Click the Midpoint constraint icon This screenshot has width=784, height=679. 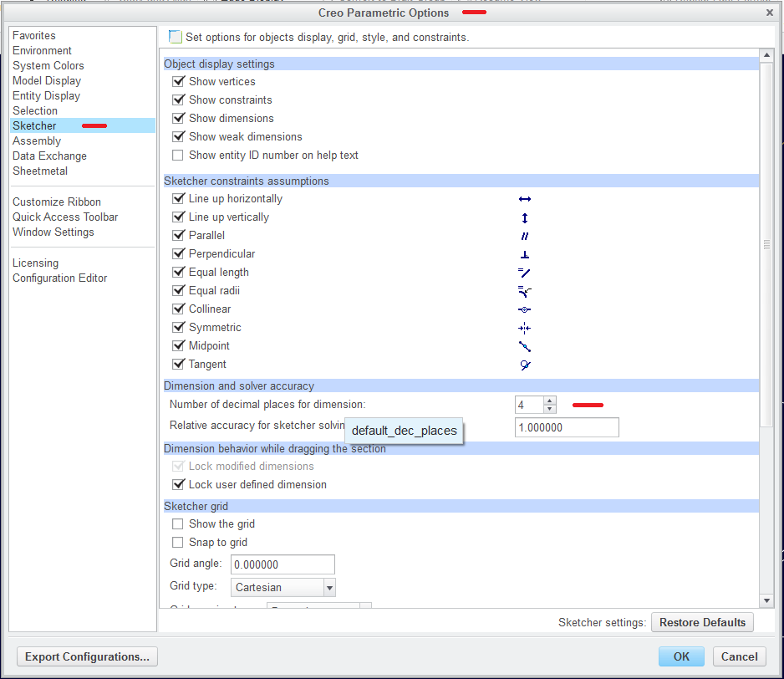[x=525, y=346]
